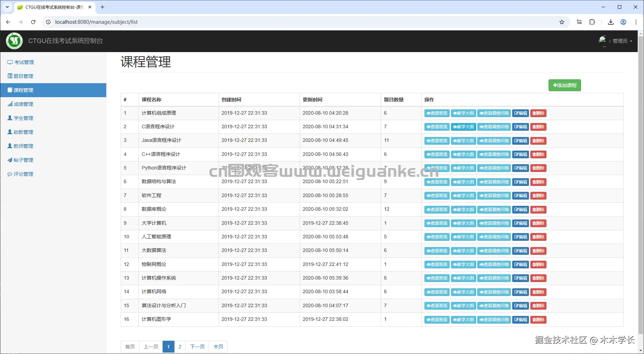This screenshot has width=644, height=354.
Task: Click the URL address bar field
Action: [x=304, y=22]
